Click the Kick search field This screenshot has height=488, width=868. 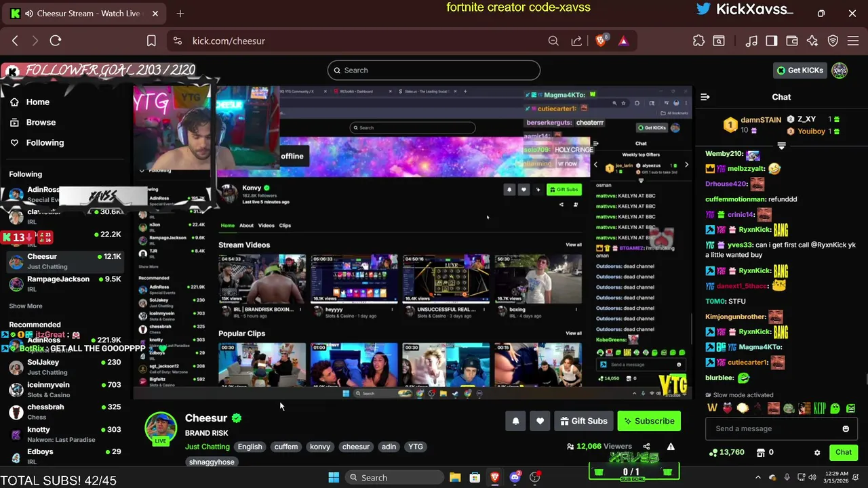pyautogui.click(x=434, y=70)
